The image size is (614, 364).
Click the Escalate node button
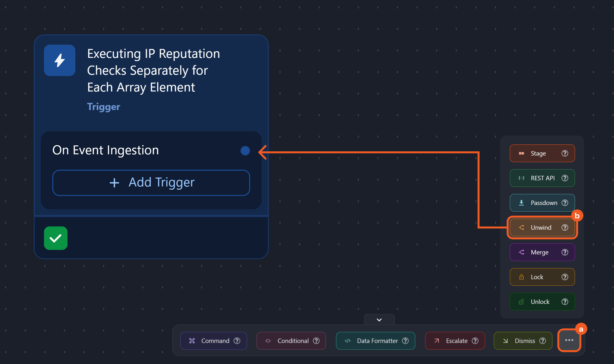(x=452, y=341)
